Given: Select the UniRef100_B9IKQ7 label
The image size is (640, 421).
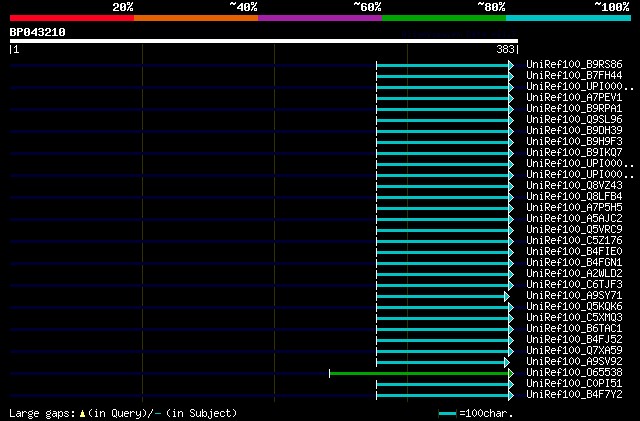Looking at the screenshot, I should coord(574,153).
